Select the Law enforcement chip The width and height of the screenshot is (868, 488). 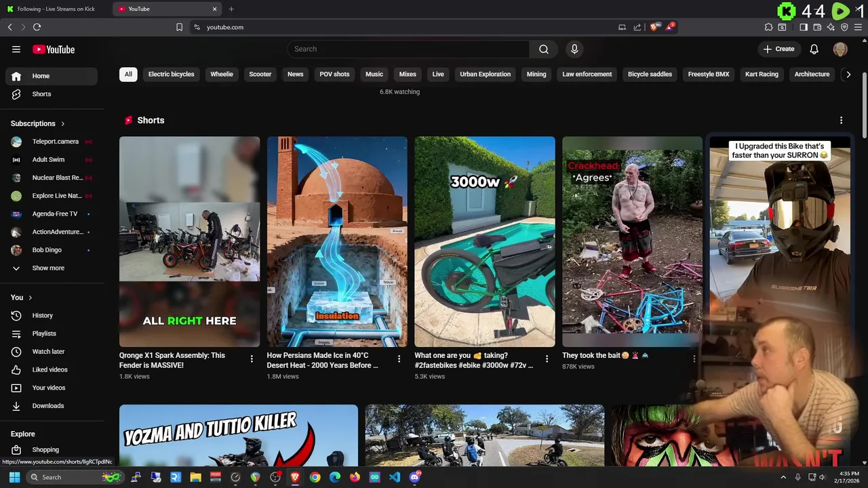587,75
